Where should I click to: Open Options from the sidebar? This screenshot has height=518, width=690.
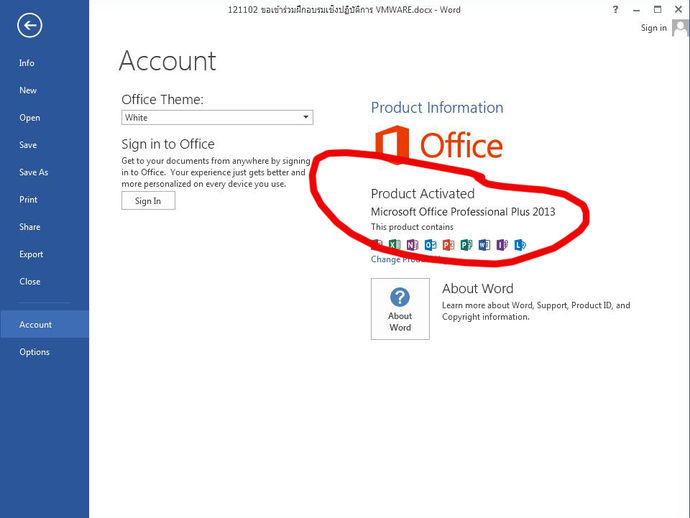pos(34,352)
